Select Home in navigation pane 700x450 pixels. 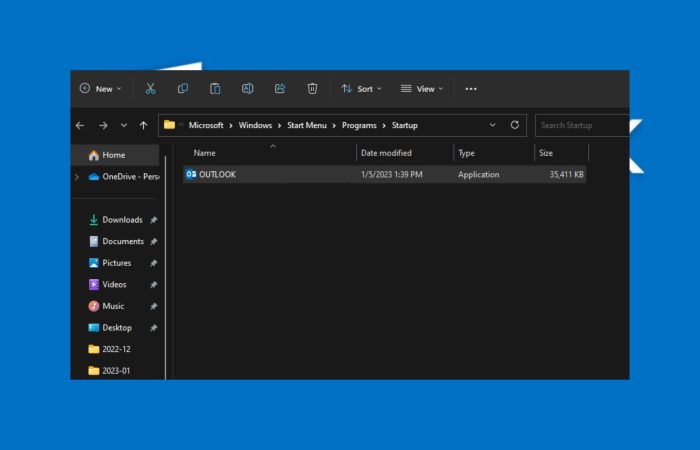tap(115, 155)
